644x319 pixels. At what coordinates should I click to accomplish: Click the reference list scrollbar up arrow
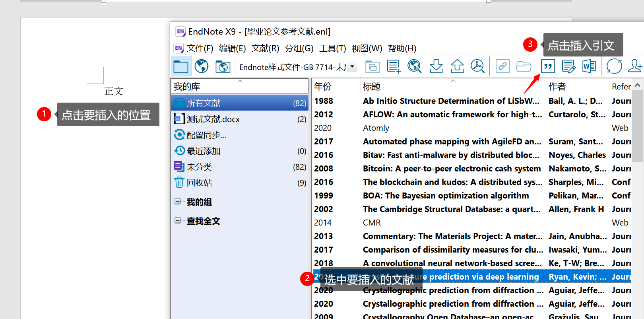click(x=638, y=85)
